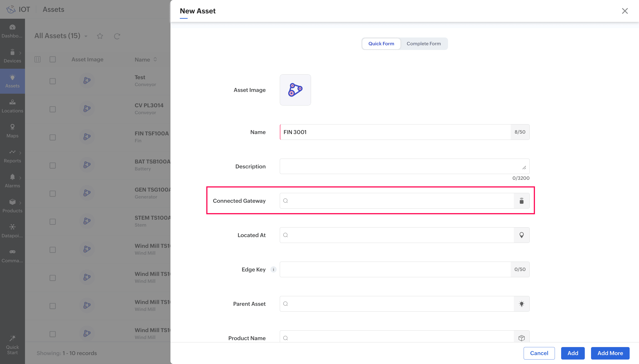Expand the All Assets view dropdown
Viewport: 639px width, 364px height.
click(x=86, y=36)
